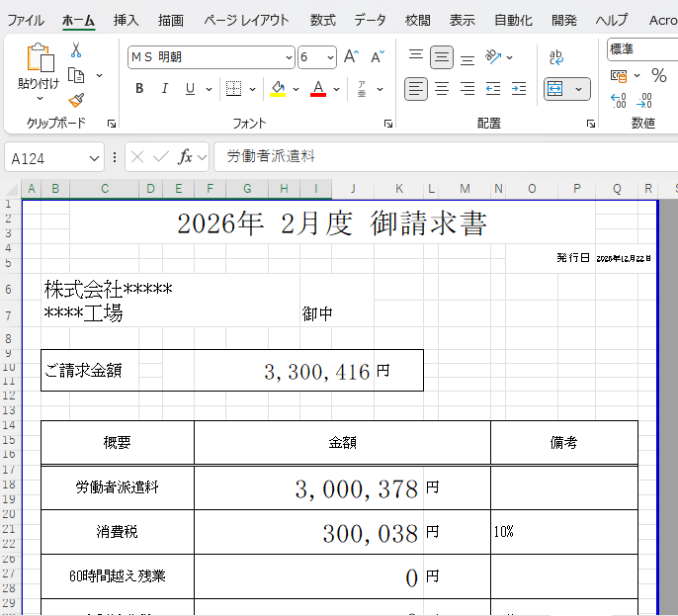Decrease font size with small A icon
Viewport: 678px width, 616px height.
click(378, 57)
